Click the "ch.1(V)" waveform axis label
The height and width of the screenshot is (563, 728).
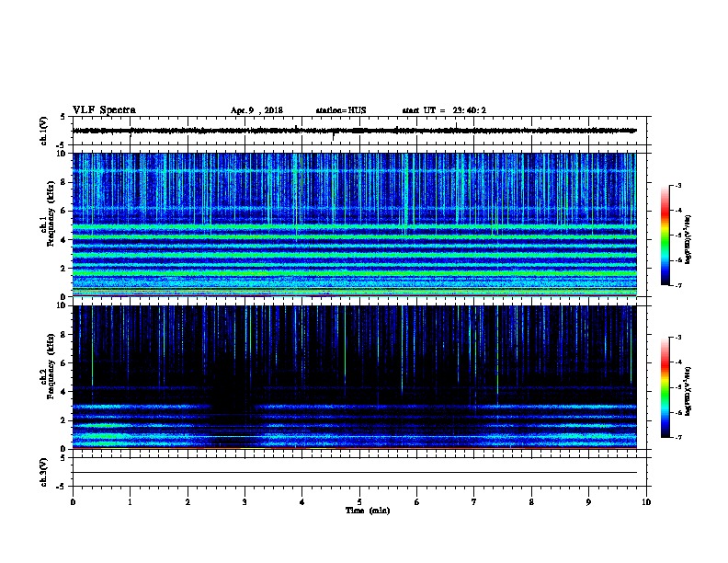click(44, 131)
